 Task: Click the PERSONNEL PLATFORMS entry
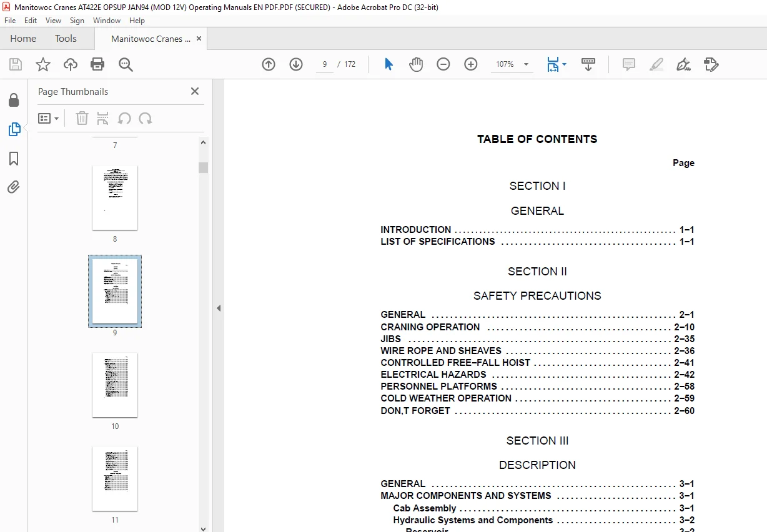[537, 387]
